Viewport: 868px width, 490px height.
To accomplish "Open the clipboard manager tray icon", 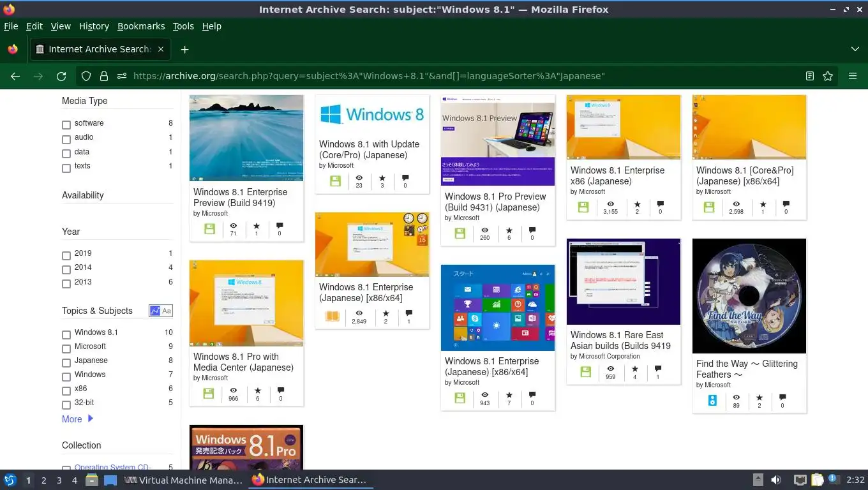I will click(x=818, y=480).
